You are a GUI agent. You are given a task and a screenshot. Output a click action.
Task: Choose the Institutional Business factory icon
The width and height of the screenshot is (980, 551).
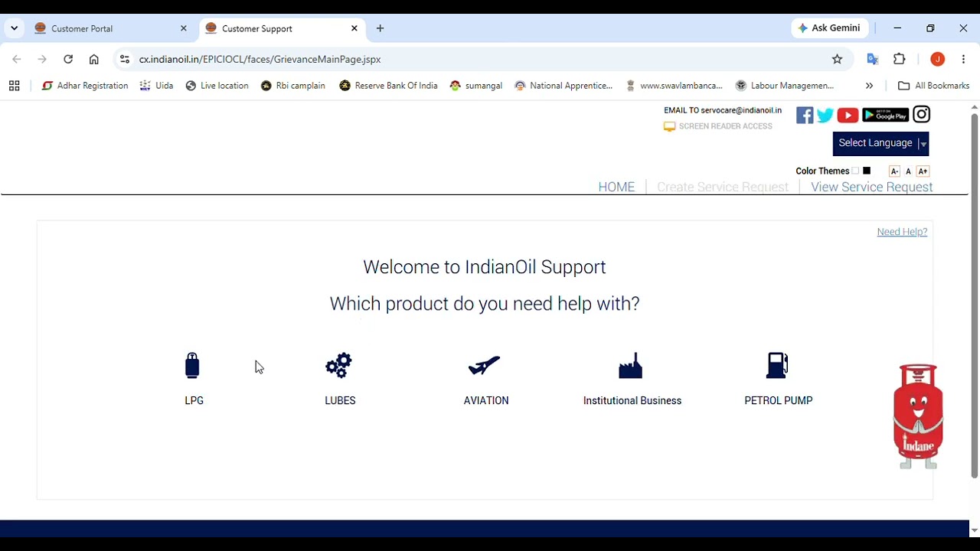[631, 366]
